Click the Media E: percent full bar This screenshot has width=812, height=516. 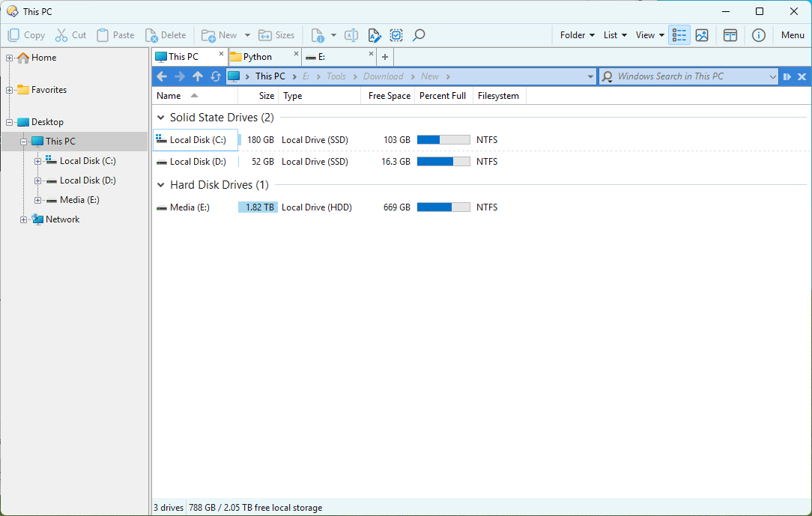(443, 207)
